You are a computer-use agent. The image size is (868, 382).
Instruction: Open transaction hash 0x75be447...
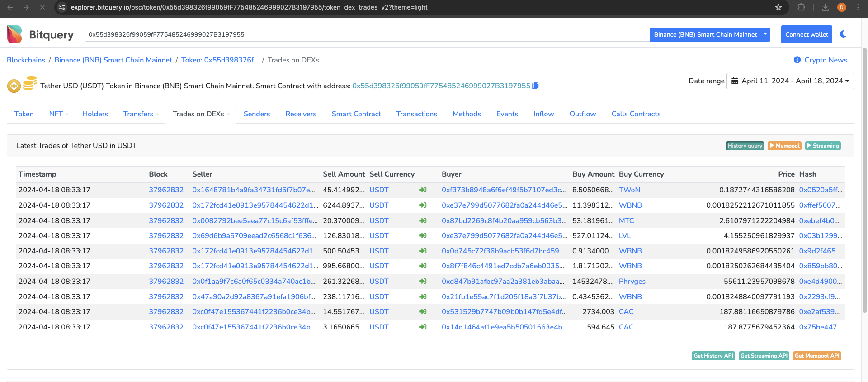821,327
